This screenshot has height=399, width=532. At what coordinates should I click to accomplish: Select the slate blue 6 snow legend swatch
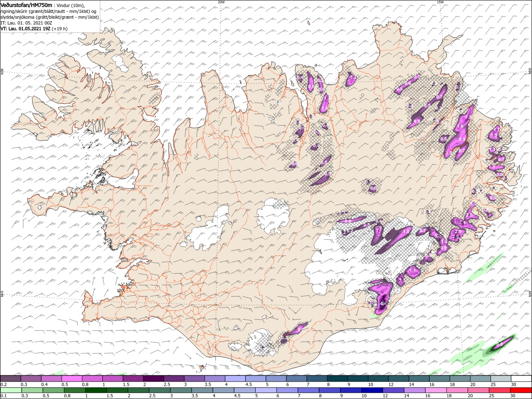[x=297, y=379]
